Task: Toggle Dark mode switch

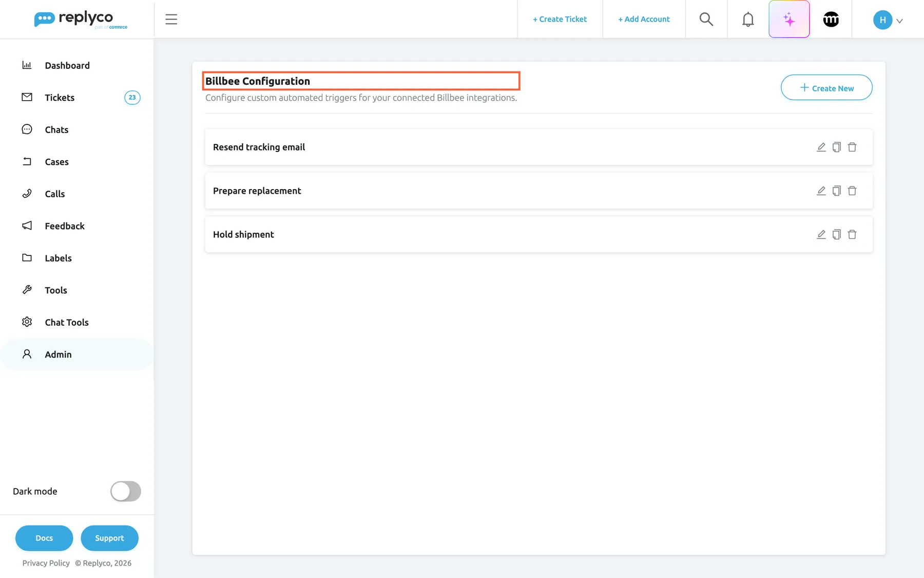Action: tap(126, 491)
